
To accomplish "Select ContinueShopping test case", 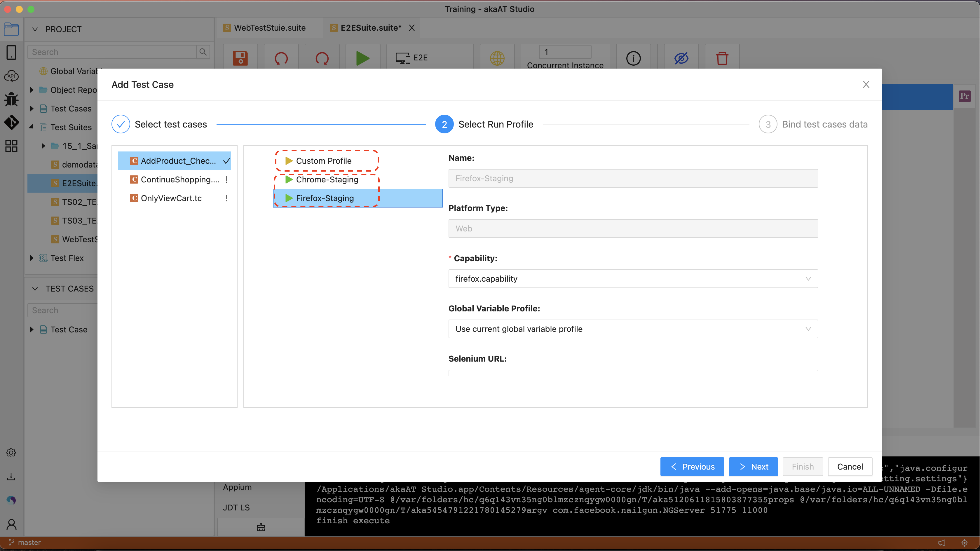I will click(x=174, y=179).
